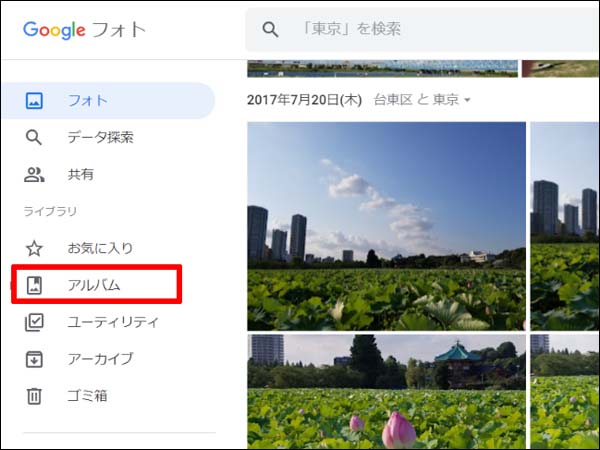Expand the 台東区 と 東京 location dropdown arrow
600x450 pixels.
(x=467, y=101)
